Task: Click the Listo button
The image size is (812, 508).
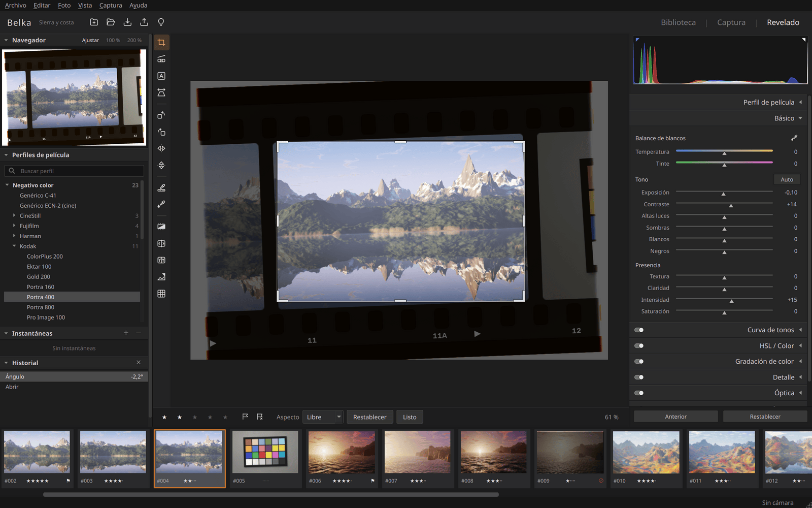Action: 410,417
